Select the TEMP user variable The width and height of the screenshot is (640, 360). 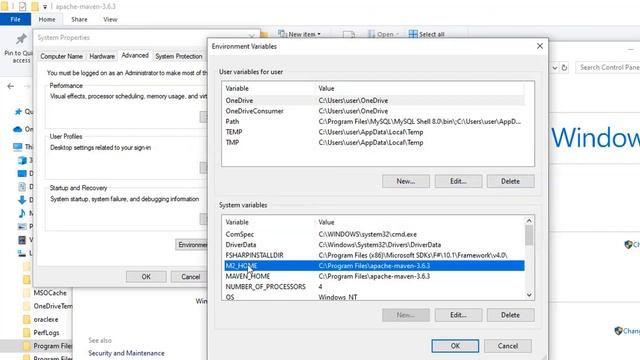374,132
